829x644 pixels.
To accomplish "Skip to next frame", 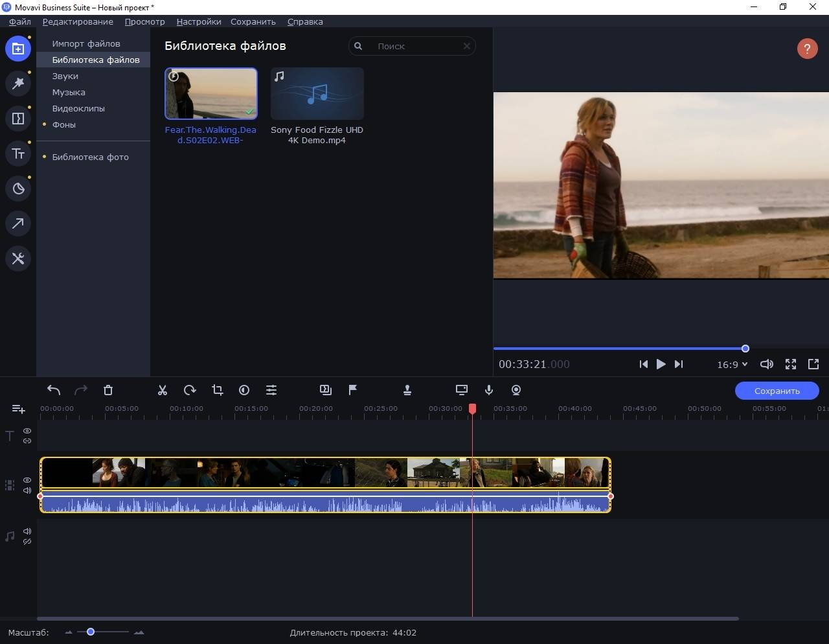I will point(678,364).
